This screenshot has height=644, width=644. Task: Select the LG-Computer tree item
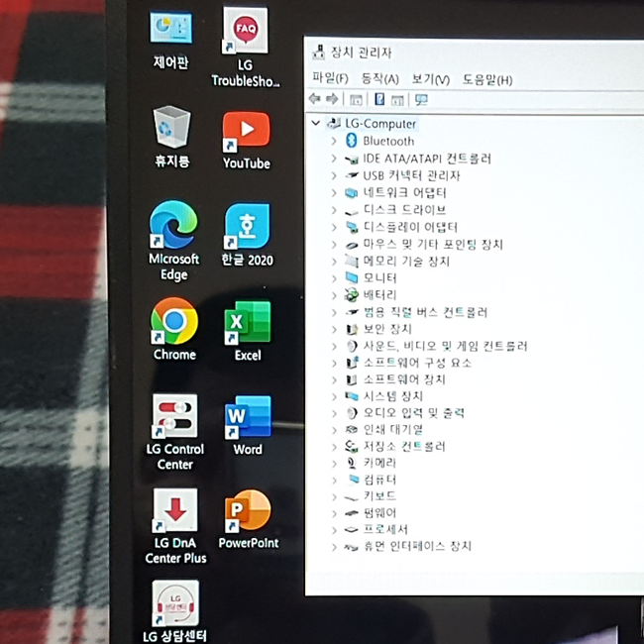380,123
